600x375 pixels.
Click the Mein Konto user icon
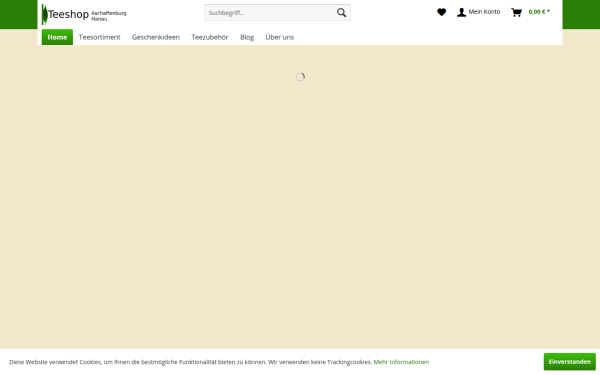coord(461,12)
